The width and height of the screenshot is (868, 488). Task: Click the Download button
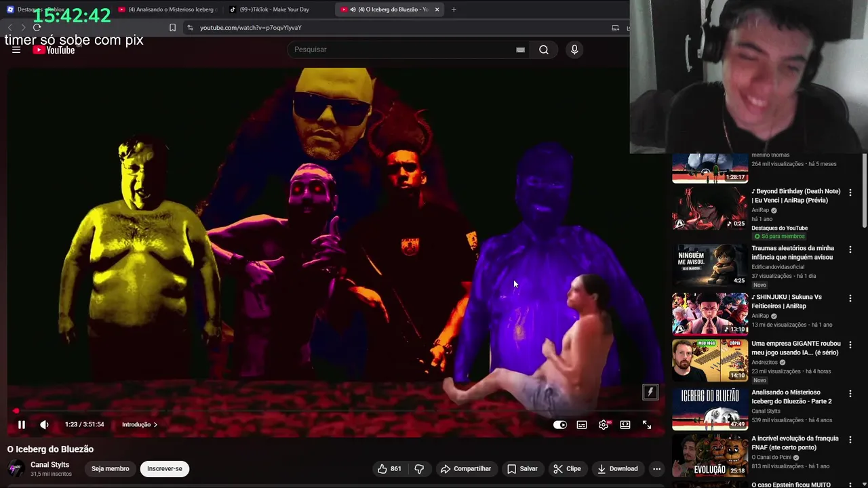(x=618, y=468)
